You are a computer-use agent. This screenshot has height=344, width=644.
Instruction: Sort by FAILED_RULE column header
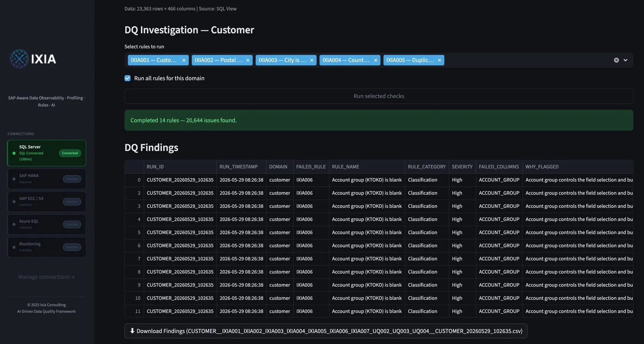(x=311, y=167)
